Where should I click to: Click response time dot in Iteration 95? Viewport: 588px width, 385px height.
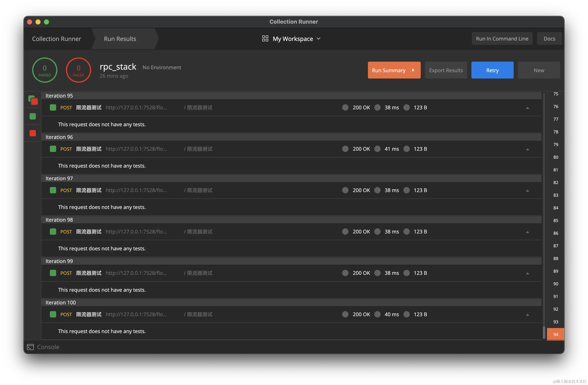point(377,107)
